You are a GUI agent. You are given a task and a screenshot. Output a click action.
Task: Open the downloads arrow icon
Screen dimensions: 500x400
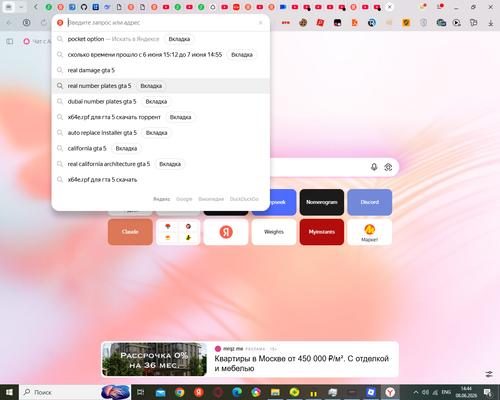[x=490, y=23]
